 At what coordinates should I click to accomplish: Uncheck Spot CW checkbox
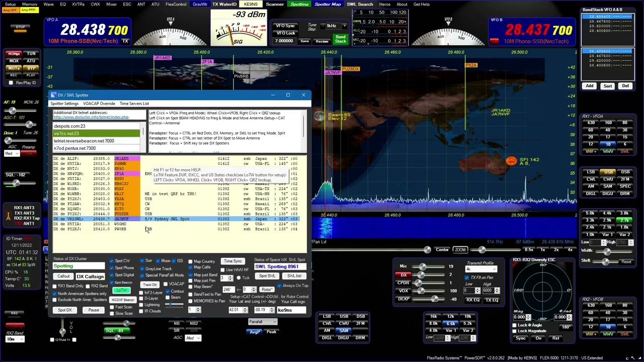112,261
